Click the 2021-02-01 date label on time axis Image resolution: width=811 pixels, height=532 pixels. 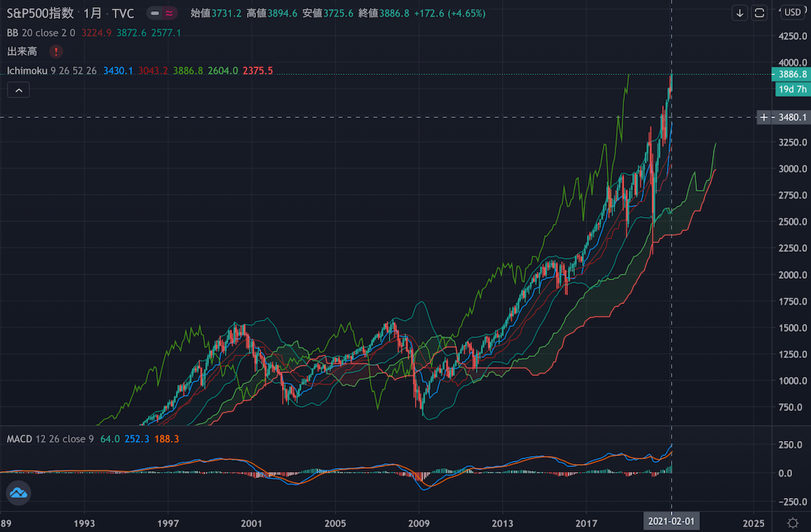pyautogui.click(x=672, y=521)
